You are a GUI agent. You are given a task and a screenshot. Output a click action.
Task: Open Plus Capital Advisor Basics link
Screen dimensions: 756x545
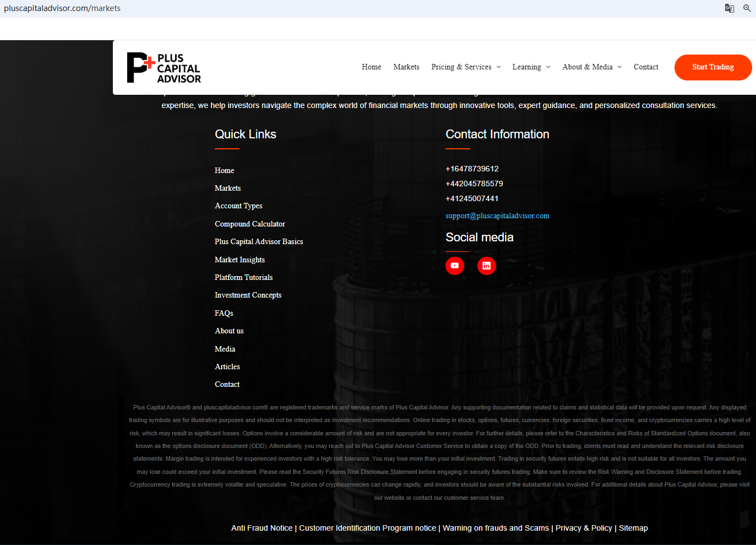pos(259,241)
